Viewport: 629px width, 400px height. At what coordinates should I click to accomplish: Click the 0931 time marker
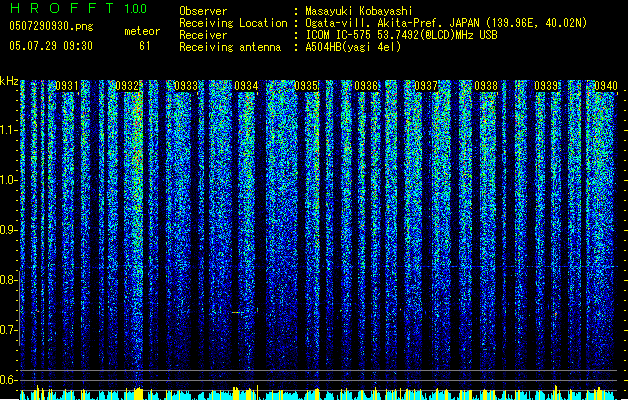click(x=67, y=86)
